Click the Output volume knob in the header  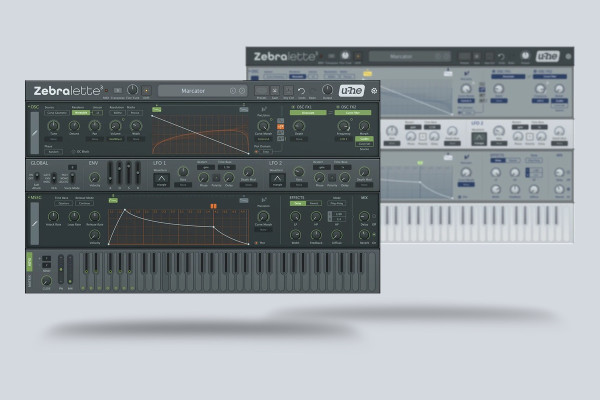(327, 90)
